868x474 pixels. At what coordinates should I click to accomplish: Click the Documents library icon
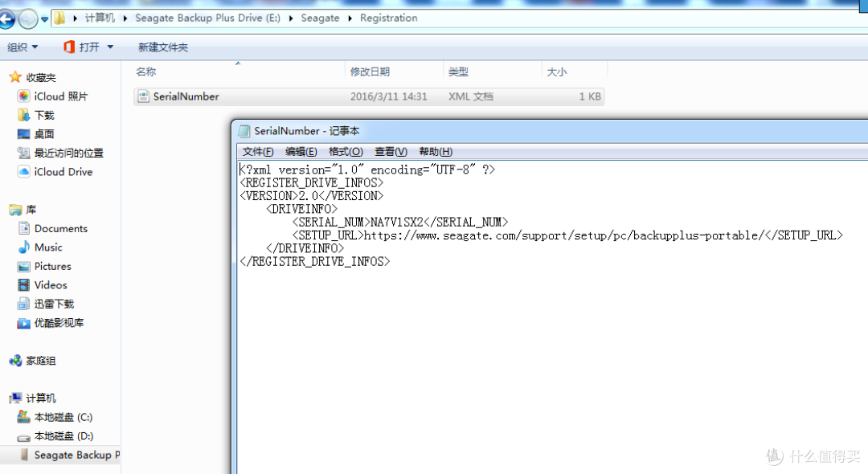coord(23,228)
